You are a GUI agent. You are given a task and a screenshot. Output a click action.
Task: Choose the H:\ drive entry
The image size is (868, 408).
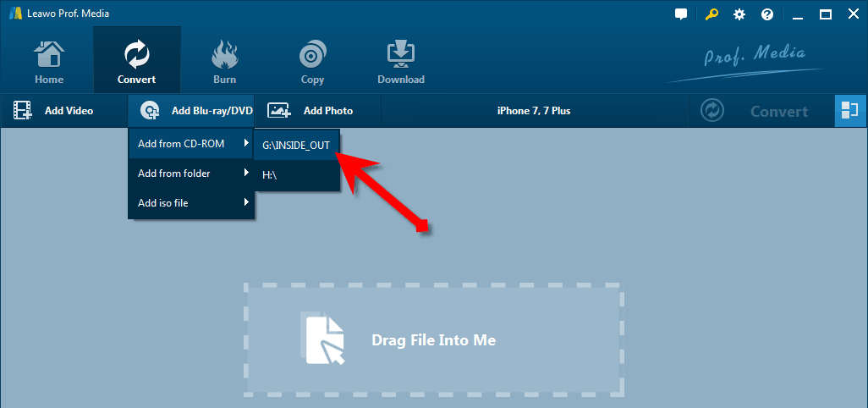coord(296,174)
